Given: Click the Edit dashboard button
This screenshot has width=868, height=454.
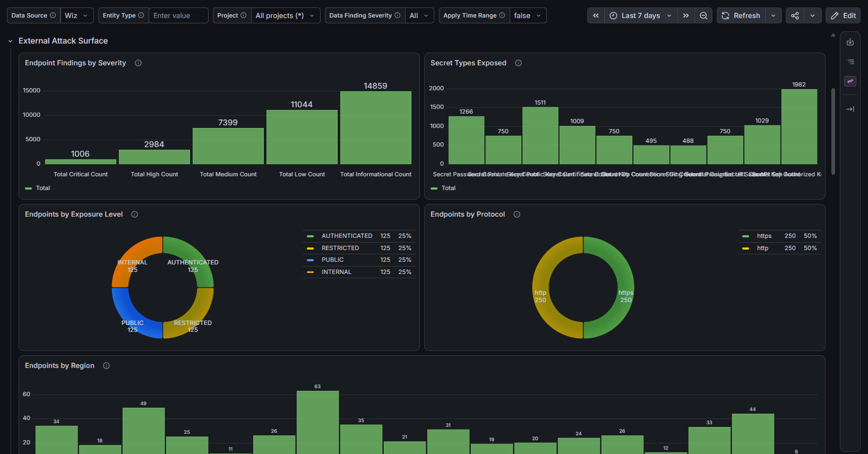Looking at the screenshot, I should click(843, 15).
